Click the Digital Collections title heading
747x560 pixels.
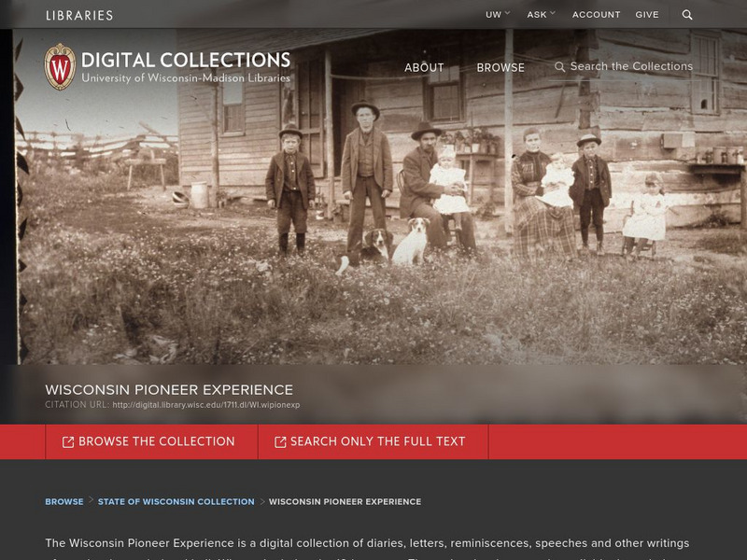(x=186, y=60)
